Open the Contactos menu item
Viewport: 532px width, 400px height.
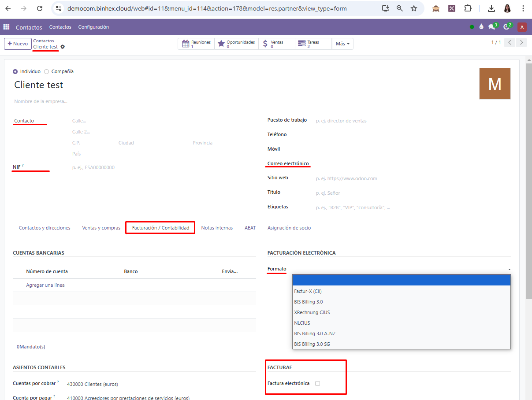point(60,27)
